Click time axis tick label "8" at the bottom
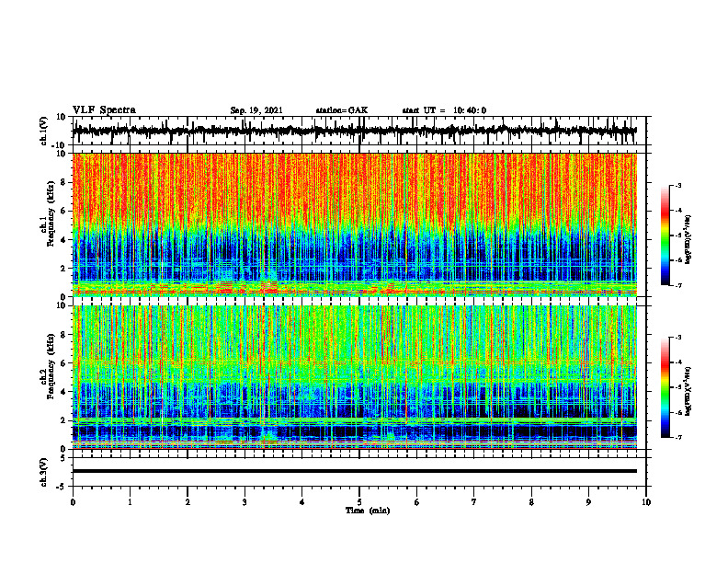This screenshot has height=563, width=728. pos(531,502)
